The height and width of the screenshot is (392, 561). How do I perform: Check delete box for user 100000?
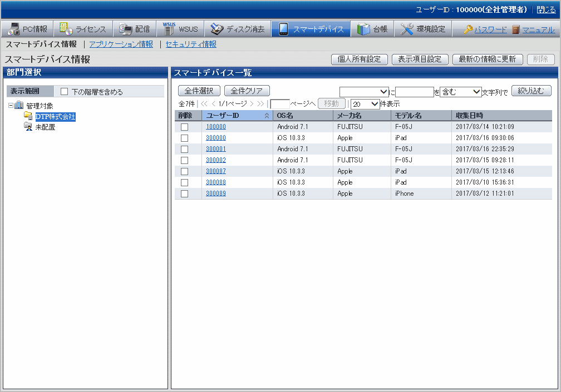pos(184,127)
